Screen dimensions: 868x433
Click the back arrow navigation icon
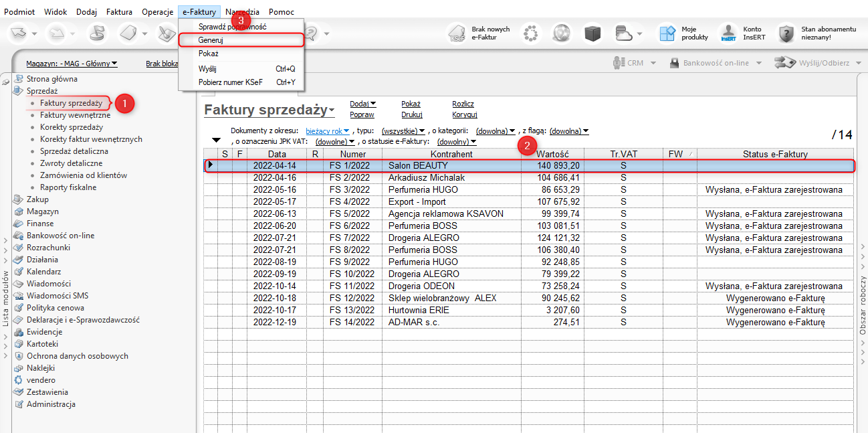click(19, 33)
